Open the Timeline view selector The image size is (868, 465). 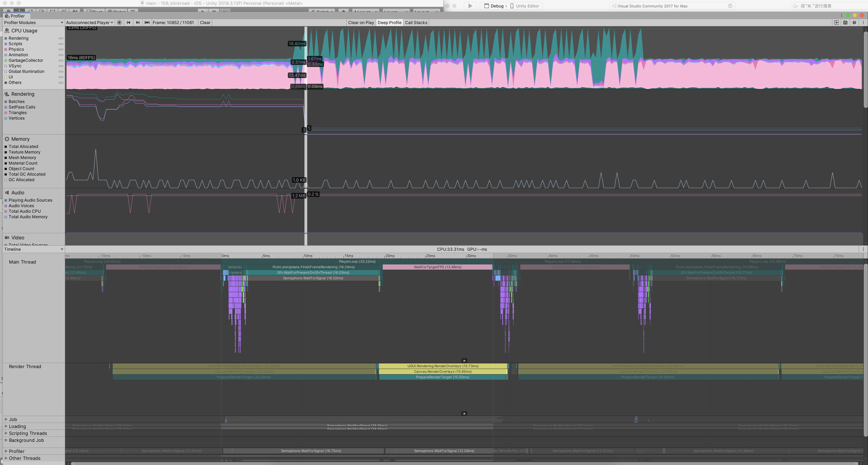coord(33,249)
